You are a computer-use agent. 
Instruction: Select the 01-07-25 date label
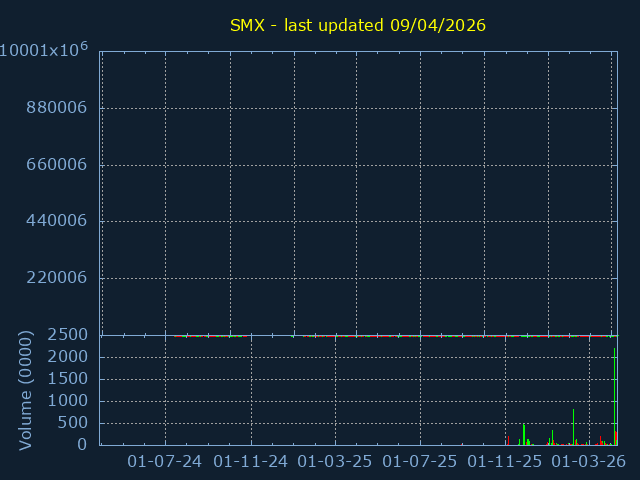[420, 462]
